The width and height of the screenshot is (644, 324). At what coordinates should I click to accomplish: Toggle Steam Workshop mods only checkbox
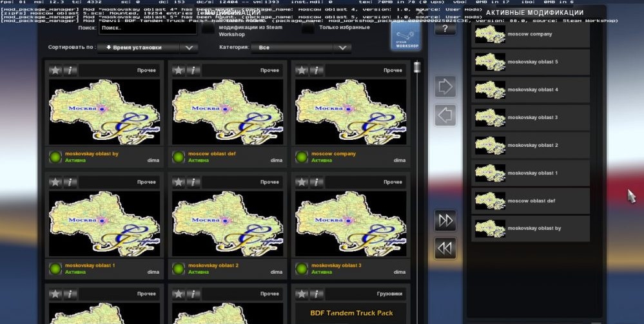208,29
